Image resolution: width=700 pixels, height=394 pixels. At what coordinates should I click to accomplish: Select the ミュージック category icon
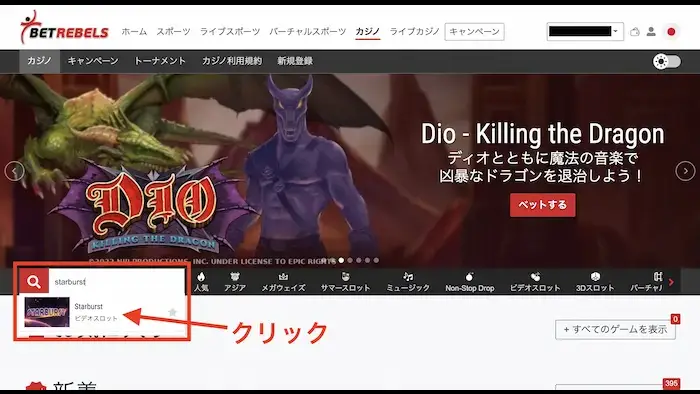pyautogui.click(x=408, y=282)
